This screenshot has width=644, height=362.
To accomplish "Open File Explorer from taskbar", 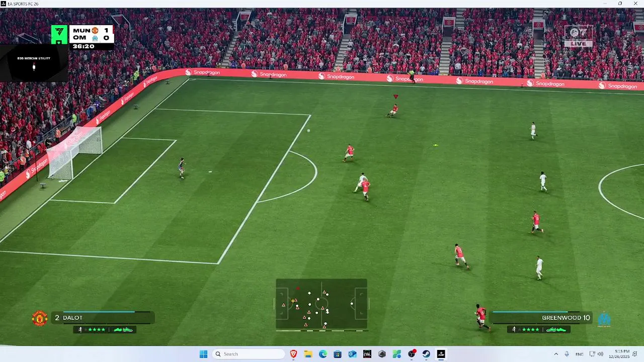I will point(308,354).
